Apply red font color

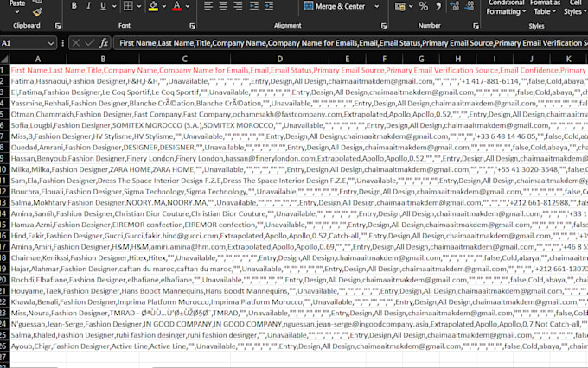176,6
